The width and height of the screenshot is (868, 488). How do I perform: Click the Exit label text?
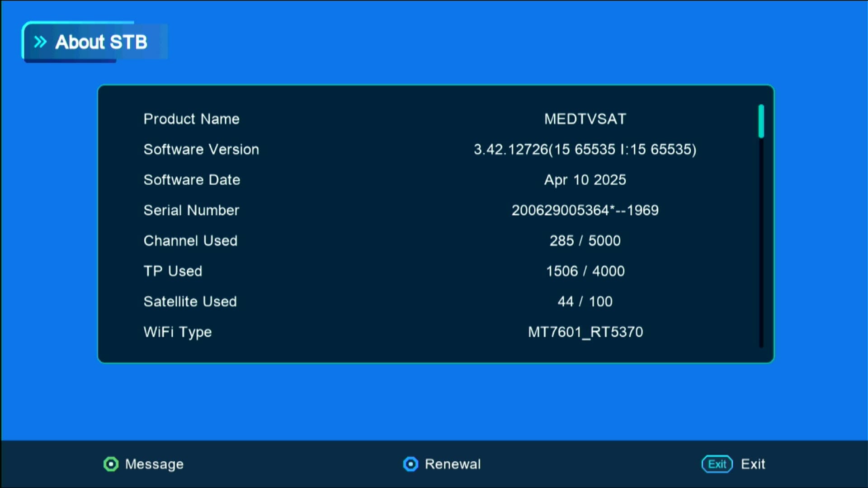[753, 464]
